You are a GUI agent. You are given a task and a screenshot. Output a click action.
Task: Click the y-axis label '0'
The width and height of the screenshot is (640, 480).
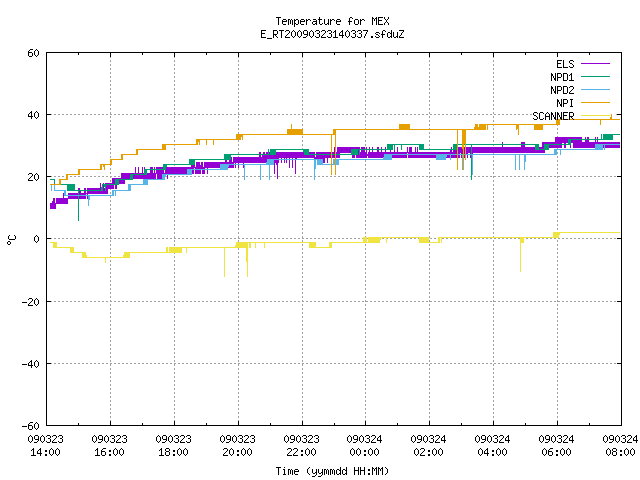click(37, 239)
